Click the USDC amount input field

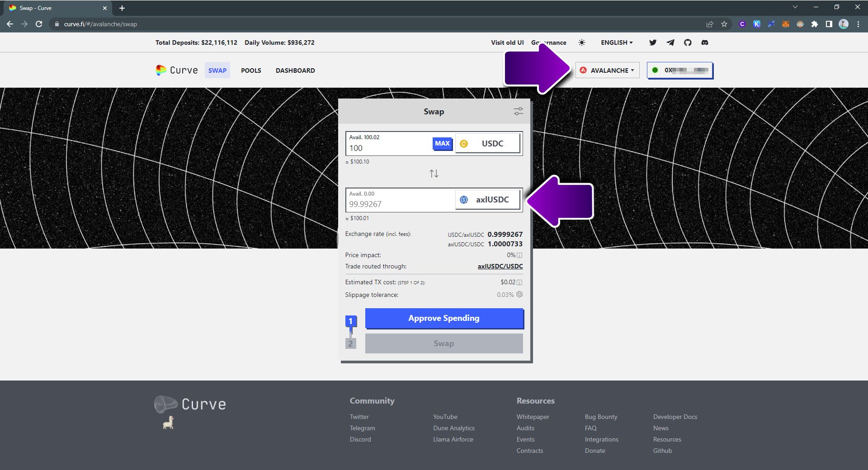(x=389, y=148)
